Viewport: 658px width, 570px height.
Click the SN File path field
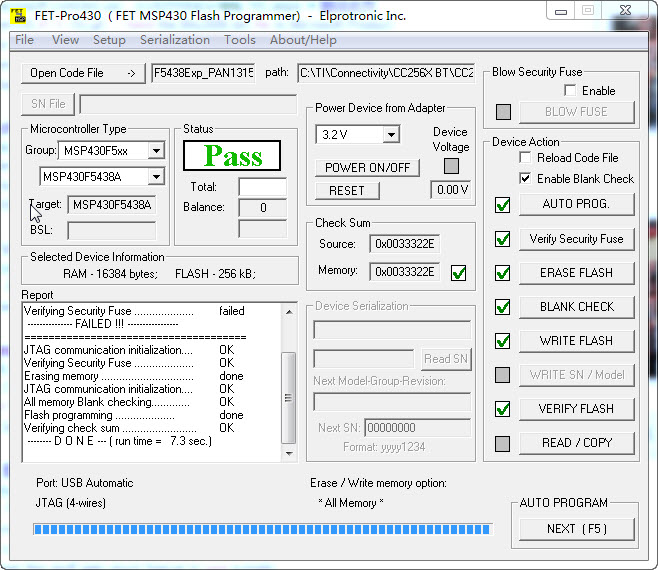coord(188,105)
